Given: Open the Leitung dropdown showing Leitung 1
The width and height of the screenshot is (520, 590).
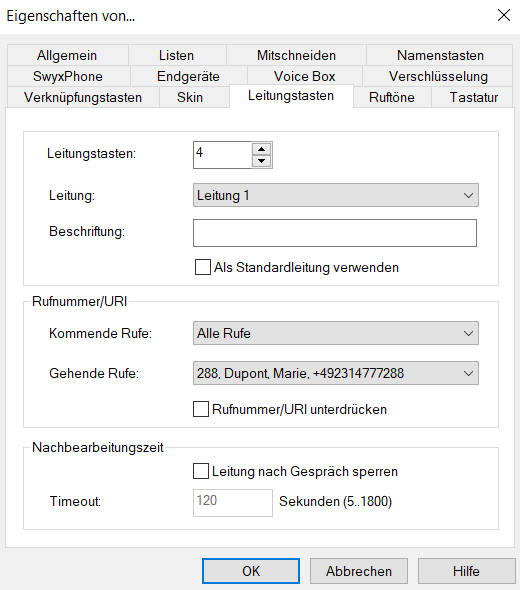Looking at the screenshot, I should [x=336, y=195].
